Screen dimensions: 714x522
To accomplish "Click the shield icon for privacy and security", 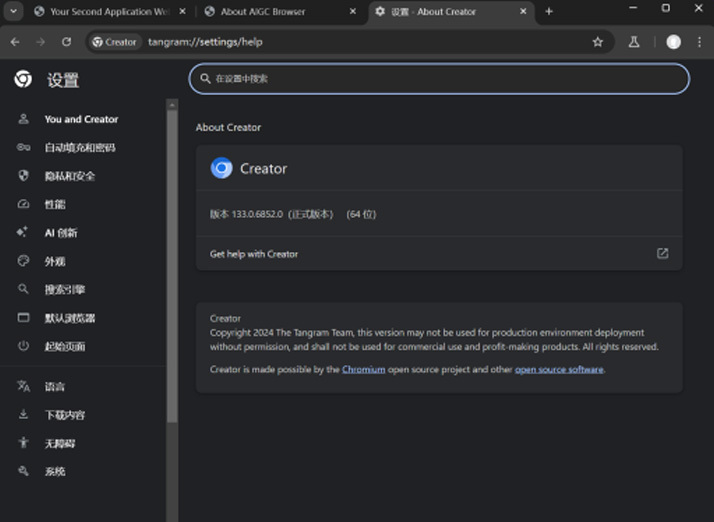I will 23,175.
